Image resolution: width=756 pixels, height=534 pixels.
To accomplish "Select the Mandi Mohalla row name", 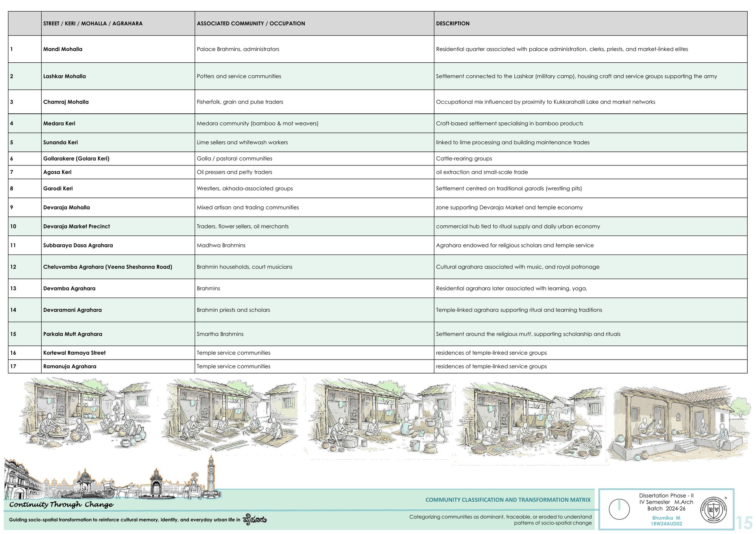I will (x=63, y=49).
